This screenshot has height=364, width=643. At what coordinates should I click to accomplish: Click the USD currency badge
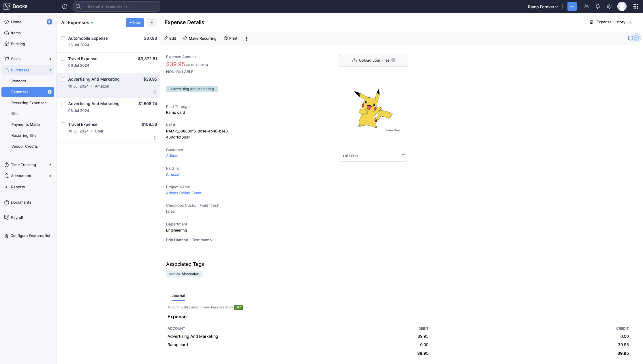pyautogui.click(x=238, y=307)
